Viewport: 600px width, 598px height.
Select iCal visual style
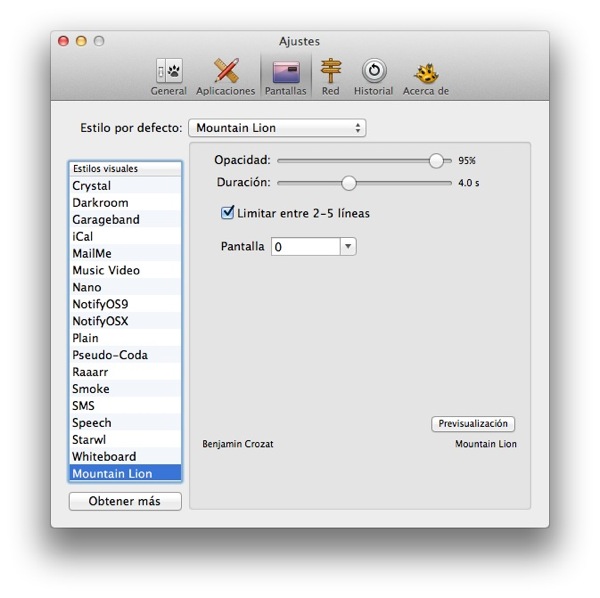tap(125, 236)
